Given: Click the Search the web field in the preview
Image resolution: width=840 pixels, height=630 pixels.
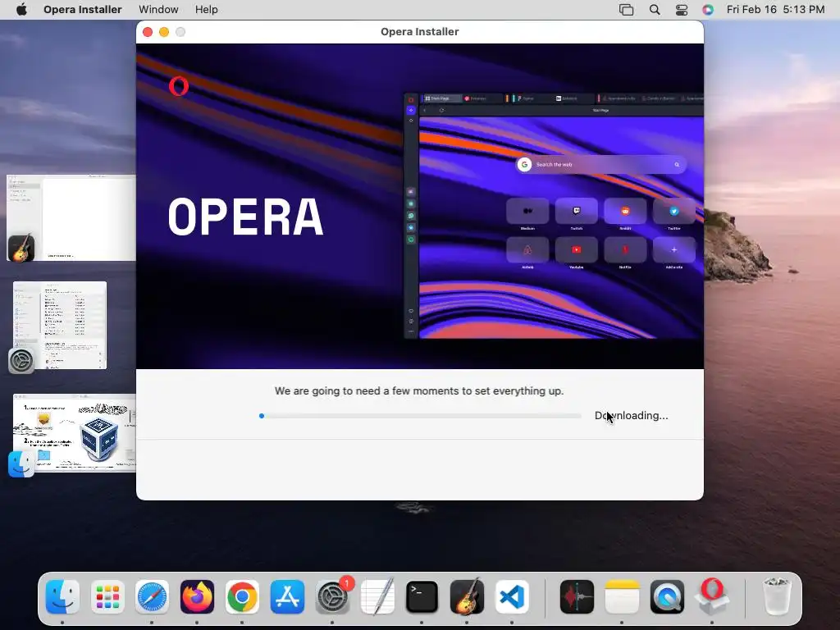Looking at the screenshot, I should pos(600,164).
